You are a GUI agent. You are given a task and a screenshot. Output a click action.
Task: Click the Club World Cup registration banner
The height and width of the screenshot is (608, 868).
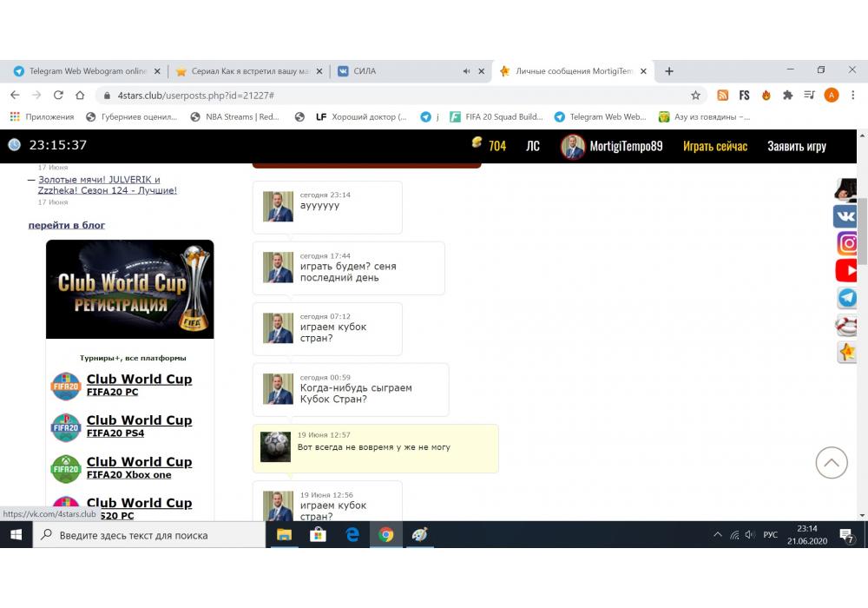coord(129,289)
